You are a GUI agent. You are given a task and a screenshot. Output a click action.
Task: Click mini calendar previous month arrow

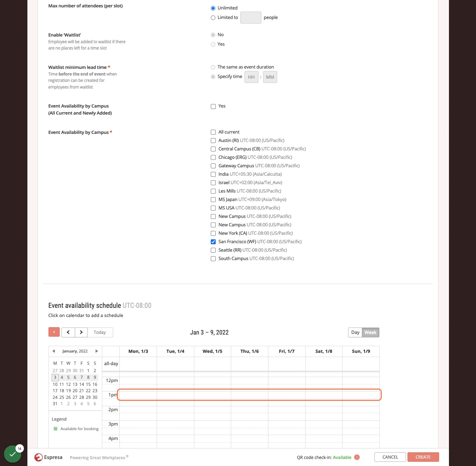tap(54, 351)
